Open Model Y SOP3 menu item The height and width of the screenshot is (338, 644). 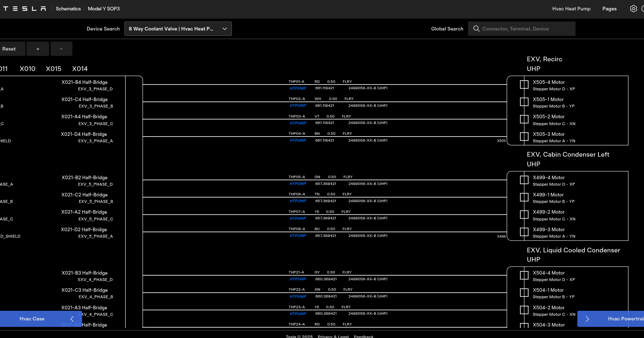click(104, 9)
